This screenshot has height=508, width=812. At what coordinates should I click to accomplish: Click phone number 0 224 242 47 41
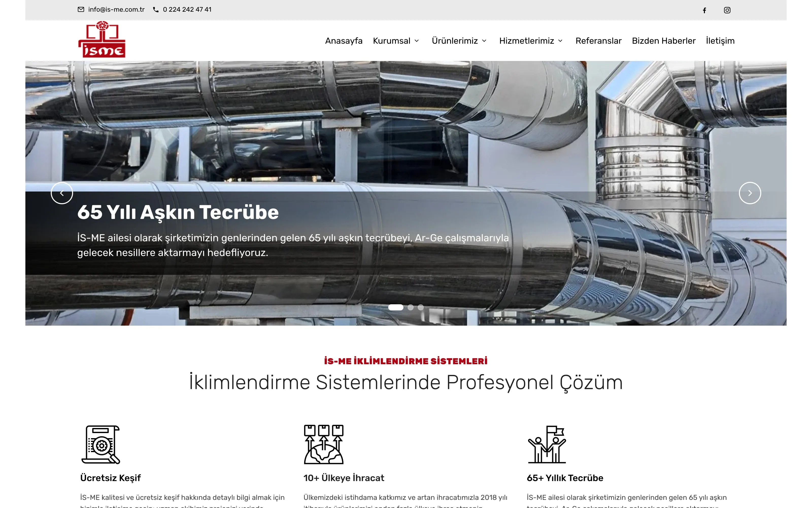[x=187, y=9]
